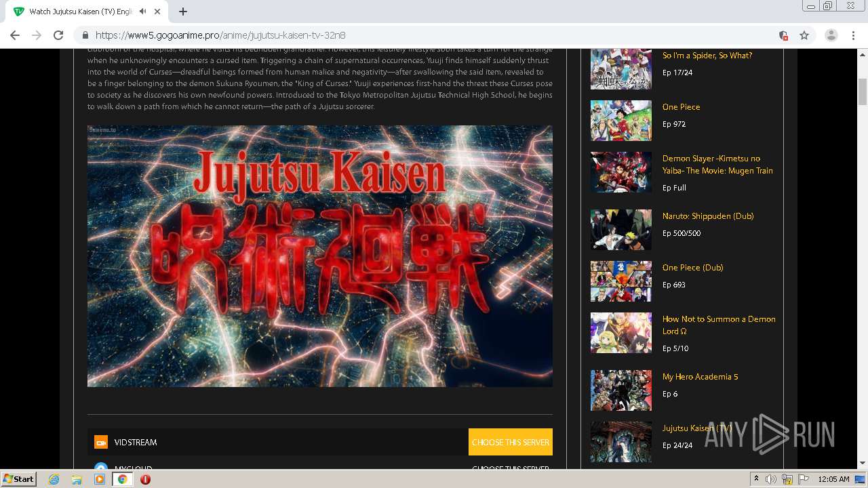Open File Explorer from taskbar

pos(77,479)
